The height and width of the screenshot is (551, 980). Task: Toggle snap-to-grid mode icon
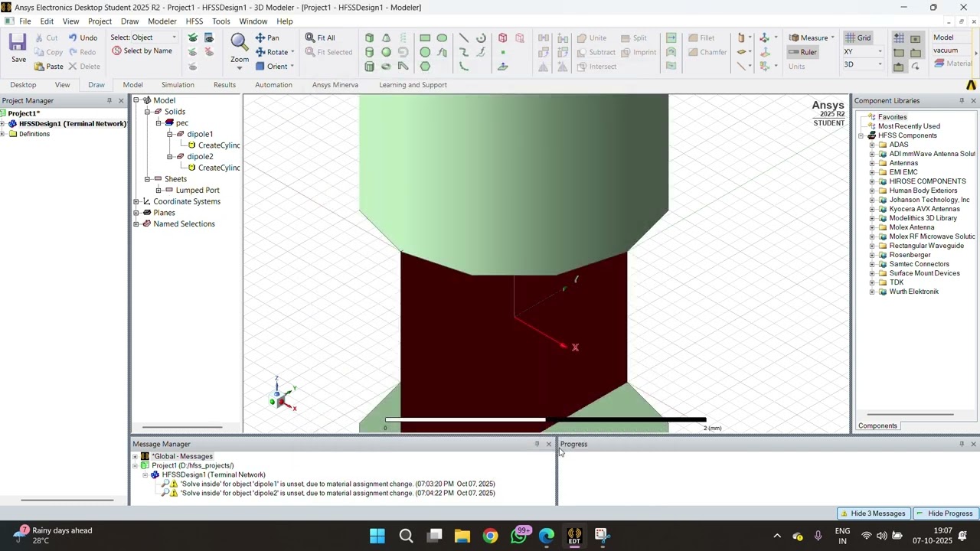(899, 37)
